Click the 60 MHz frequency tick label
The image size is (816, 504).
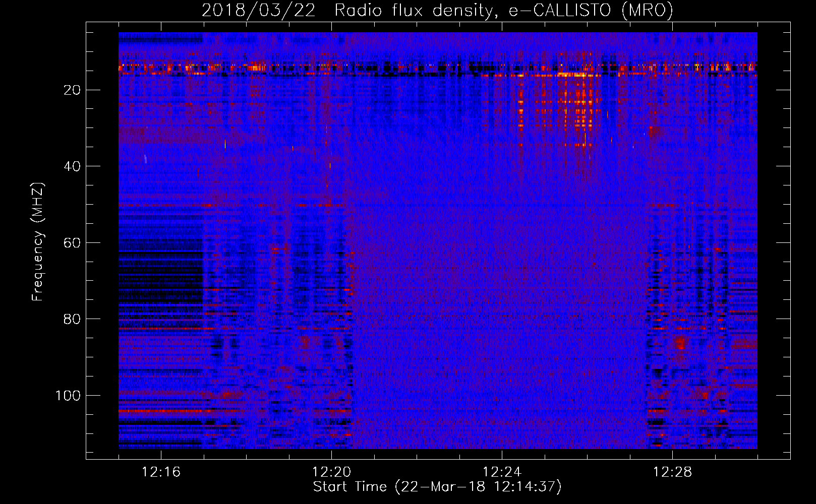[x=73, y=243]
